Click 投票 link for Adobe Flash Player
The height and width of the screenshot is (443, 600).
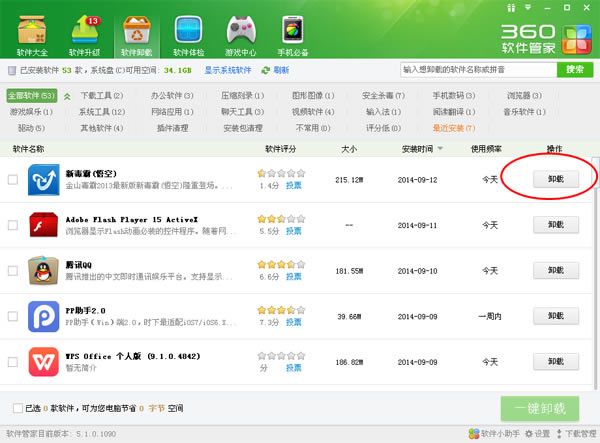point(293,231)
